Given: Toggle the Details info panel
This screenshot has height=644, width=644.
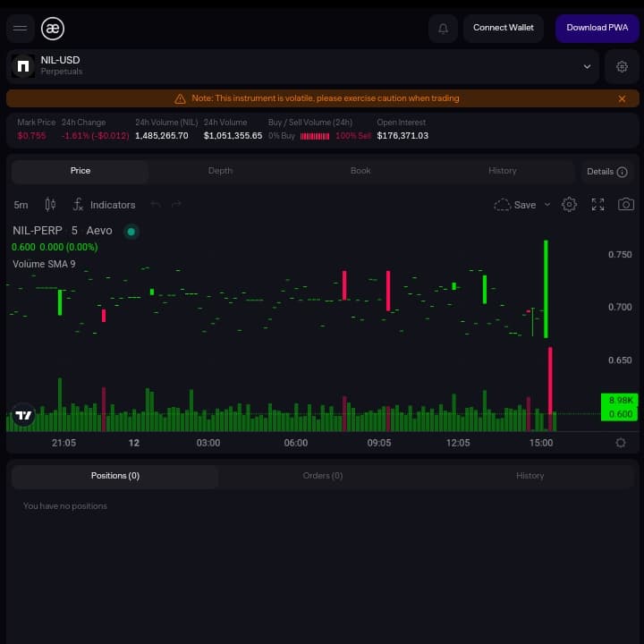Looking at the screenshot, I should tap(606, 172).
